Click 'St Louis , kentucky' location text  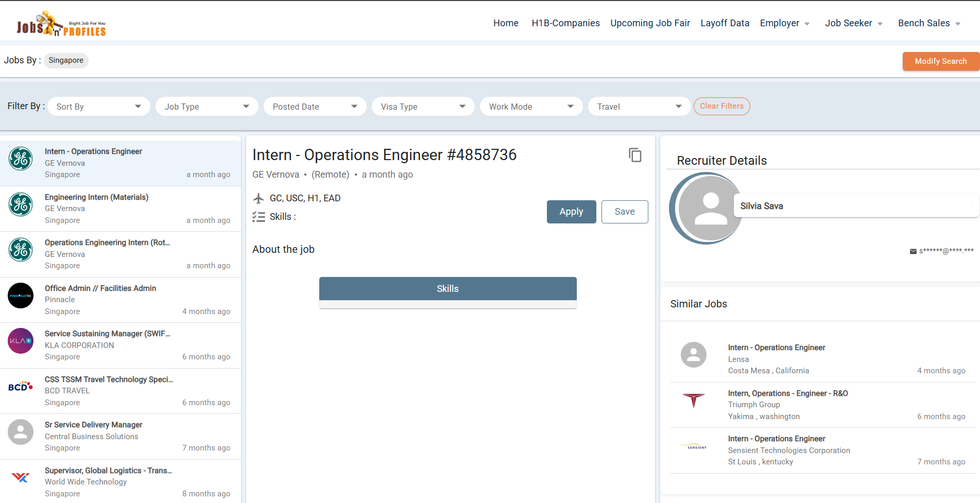[761, 462]
